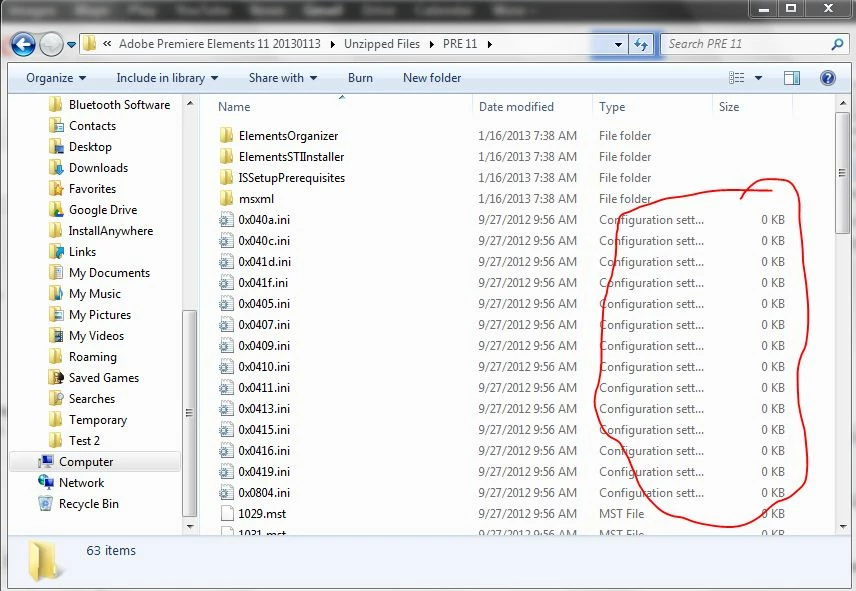Select Bluetooth Software in navigation pane

(109, 105)
